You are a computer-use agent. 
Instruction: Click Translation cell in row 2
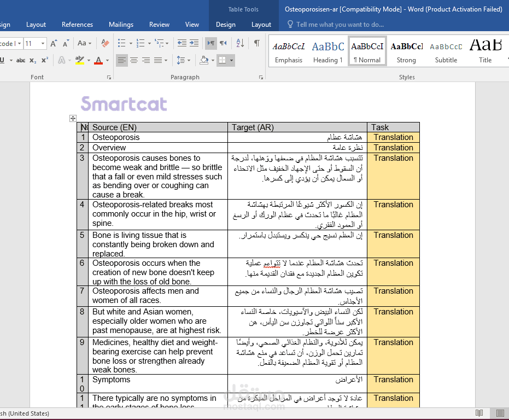[x=393, y=148]
